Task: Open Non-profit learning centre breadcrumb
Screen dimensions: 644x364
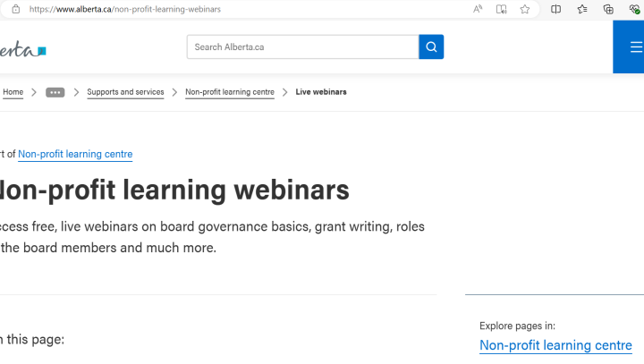Action: tap(229, 92)
